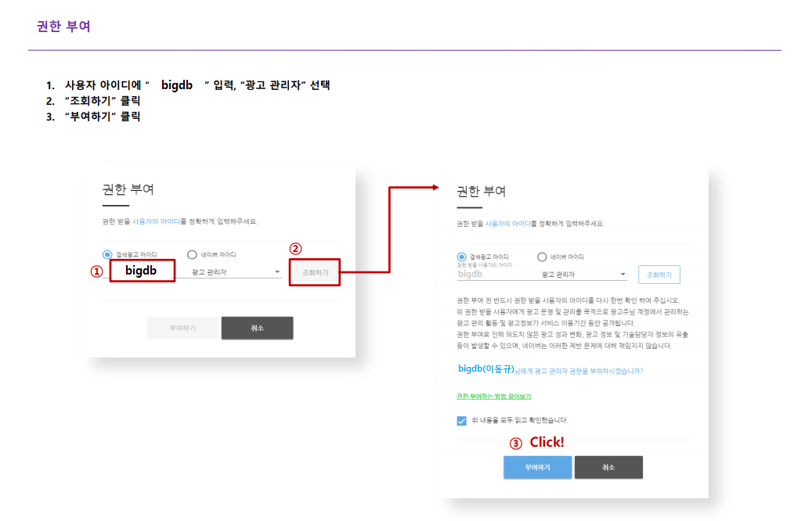Click the greyed-out 부여하기 button in left dialog
The image size is (812, 521).
(182, 329)
